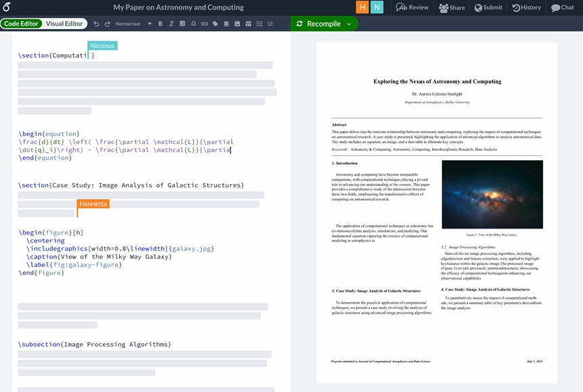Insert a symbol with the Omega icon
The height and width of the screenshot is (392, 583).
point(193,24)
